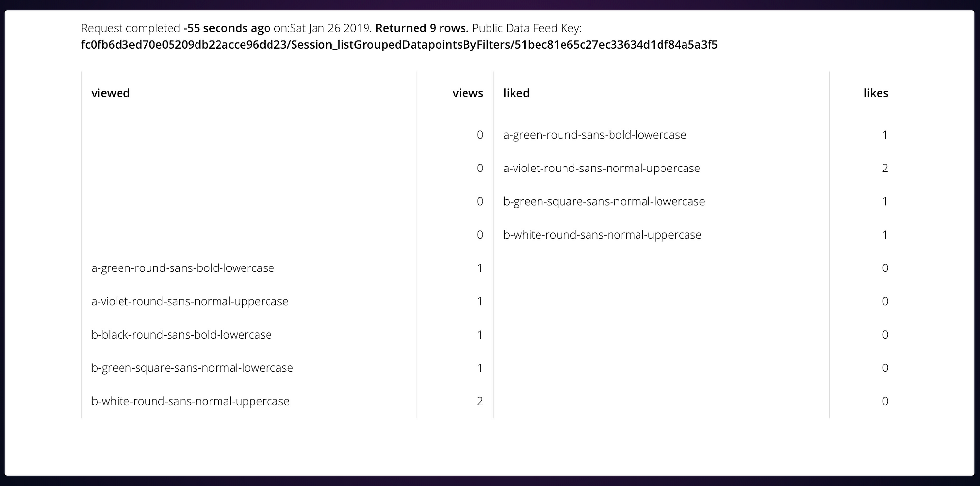This screenshot has width=980, height=486.
Task: Click viewed entry a-green-round-sans-bold-lowercase
Action: [x=183, y=268]
